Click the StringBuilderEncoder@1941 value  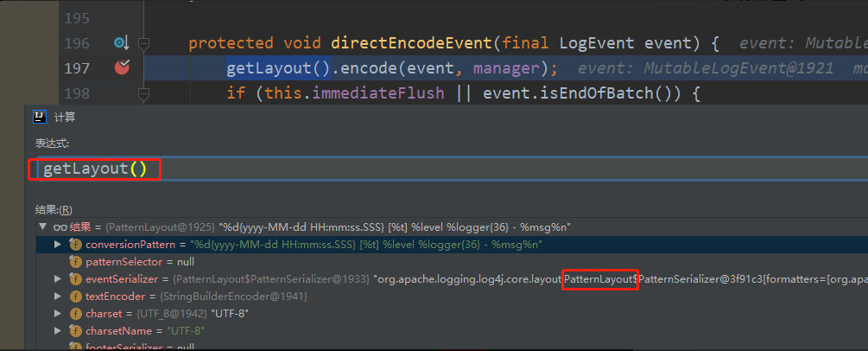tap(233, 297)
